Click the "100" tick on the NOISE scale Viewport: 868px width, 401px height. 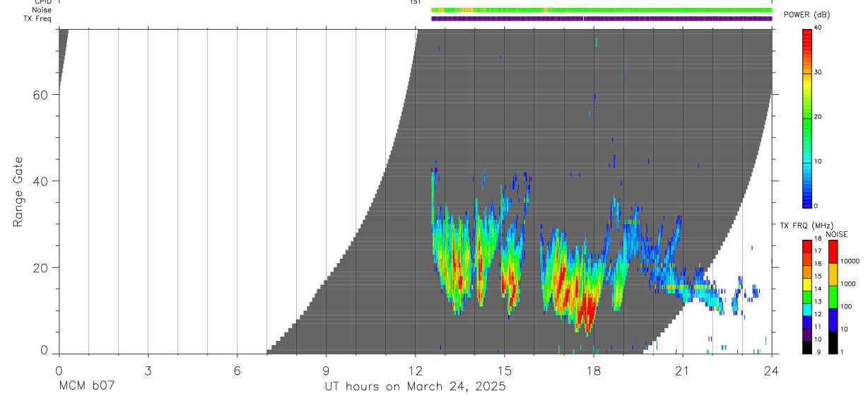tap(847, 306)
